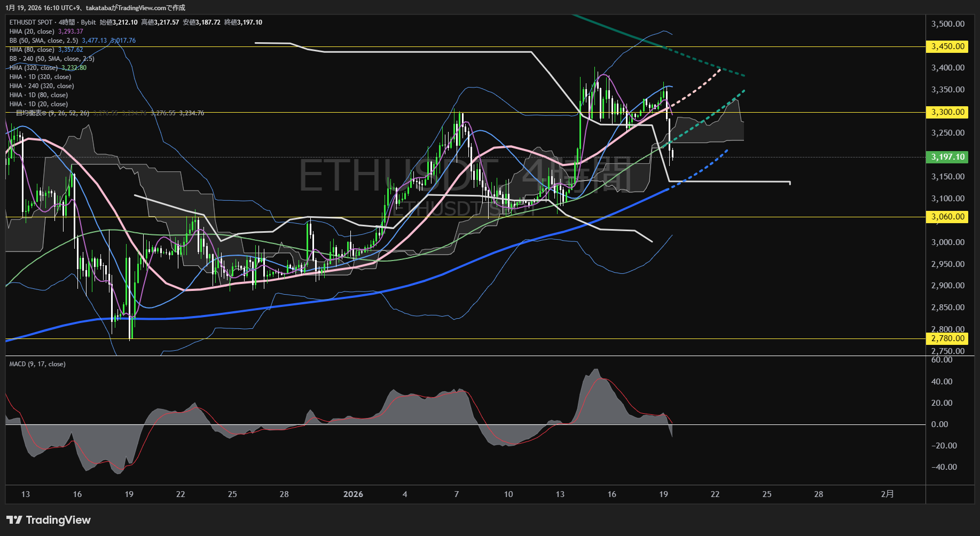Select the HMA · 1D (20, close) legend
The width and height of the screenshot is (980, 536).
coord(38,104)
